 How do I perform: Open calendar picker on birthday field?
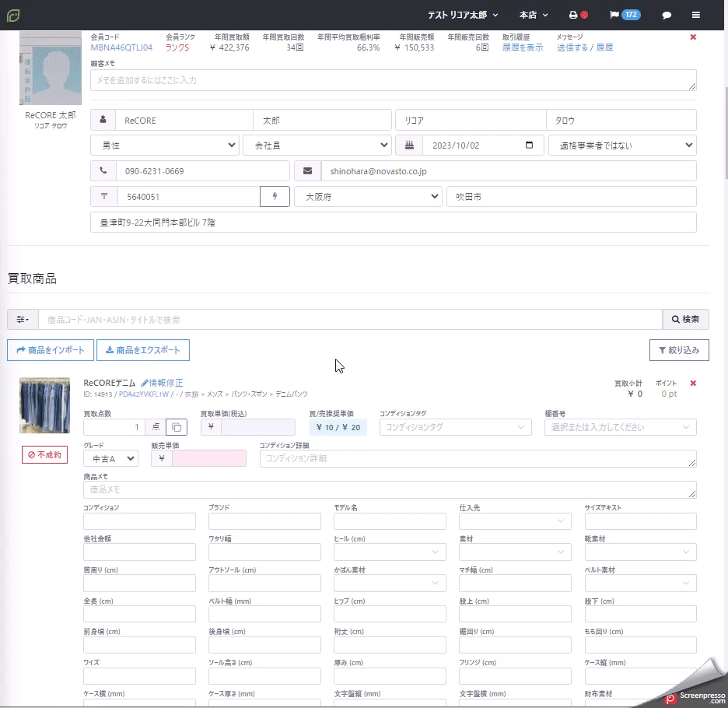coord(529,145)
